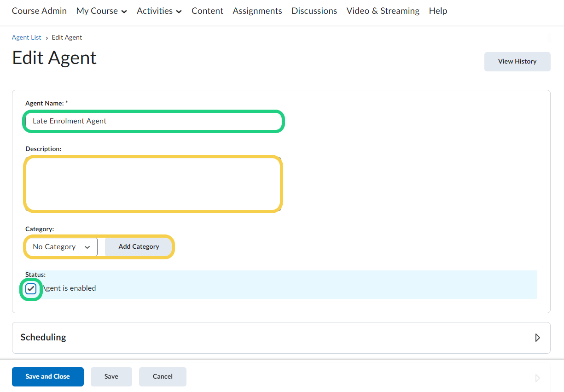Cancel editing the agent

tap(163, 376)
